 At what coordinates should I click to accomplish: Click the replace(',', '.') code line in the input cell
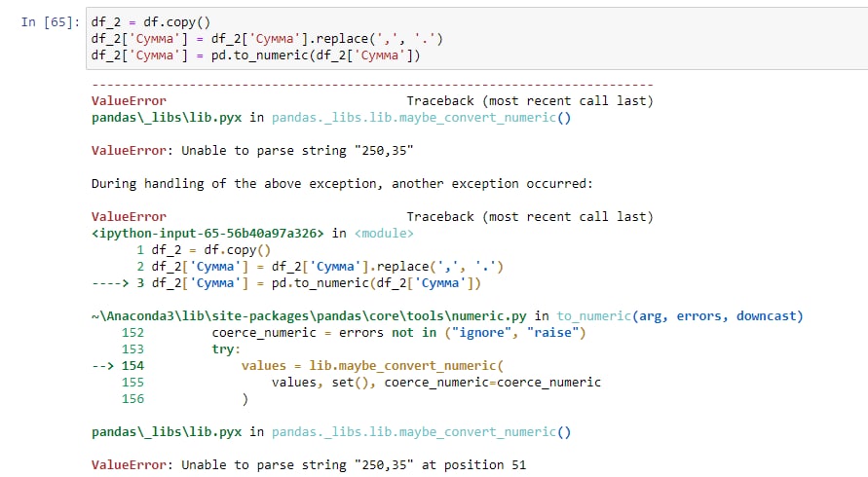click(x=267, y=39)
